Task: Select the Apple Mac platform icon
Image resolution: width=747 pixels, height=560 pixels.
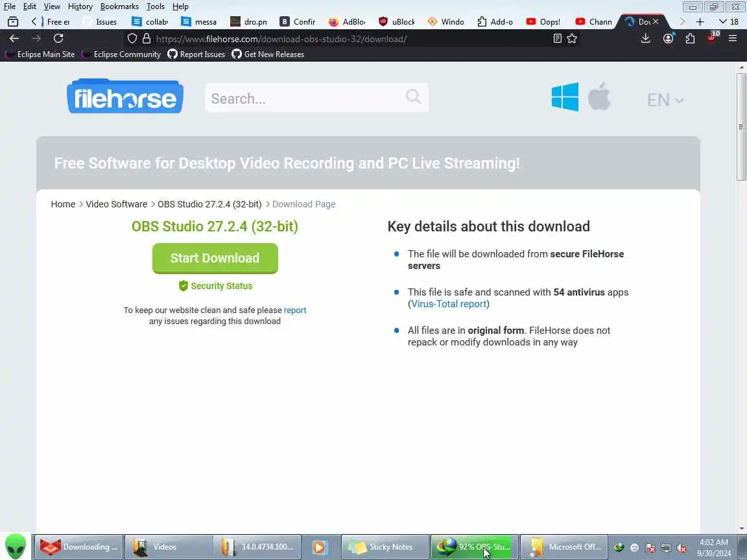Action: pos(599,96)
